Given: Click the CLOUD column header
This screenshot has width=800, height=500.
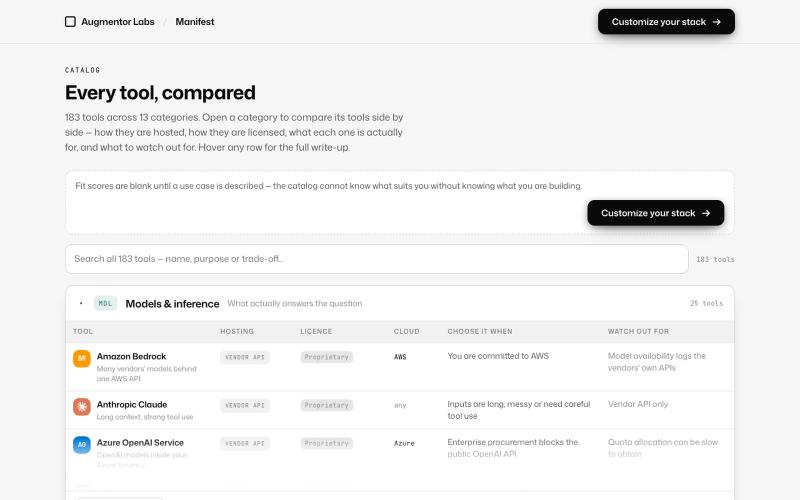Looking at the screenshot, I should tap(407, 331).
